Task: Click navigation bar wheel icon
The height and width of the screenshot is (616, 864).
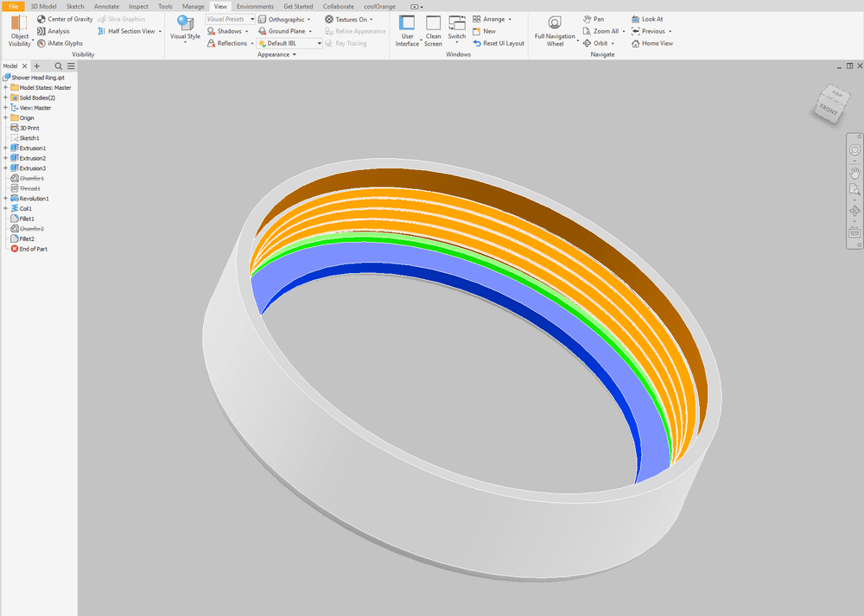Action: click(854, 149)
